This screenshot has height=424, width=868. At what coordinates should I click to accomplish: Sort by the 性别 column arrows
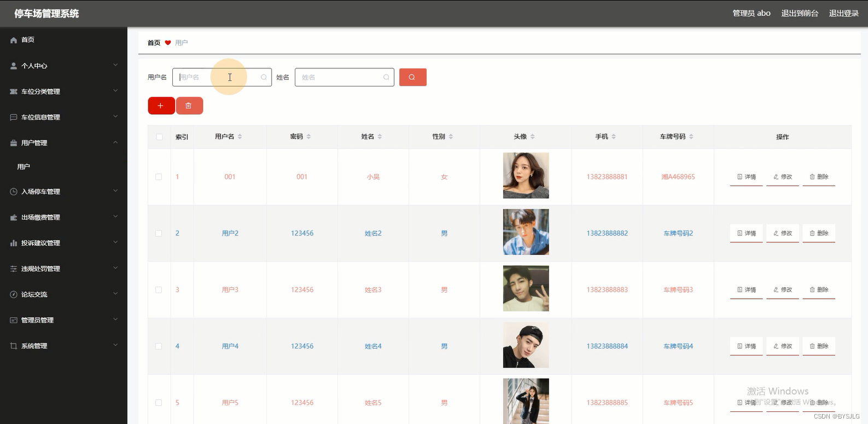point(451,137)
